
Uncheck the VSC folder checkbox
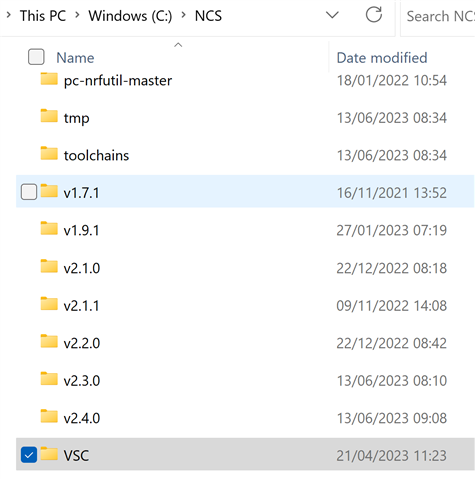point(29,455)
